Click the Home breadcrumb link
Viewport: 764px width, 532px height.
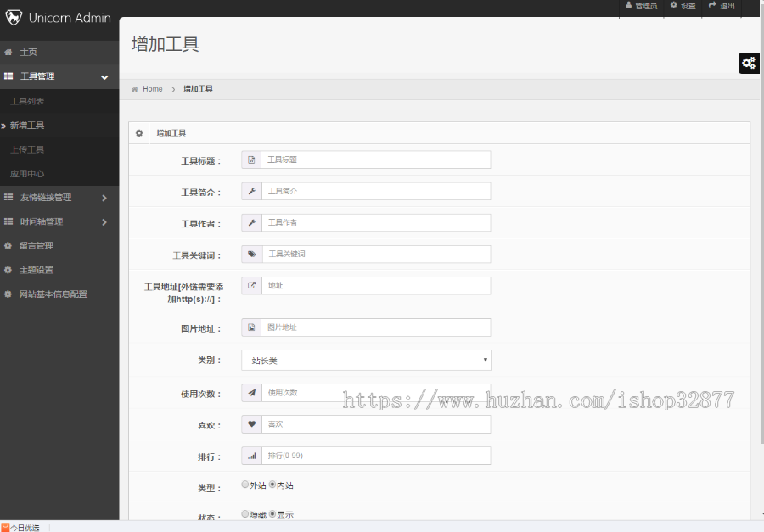[x=153, y=89]
